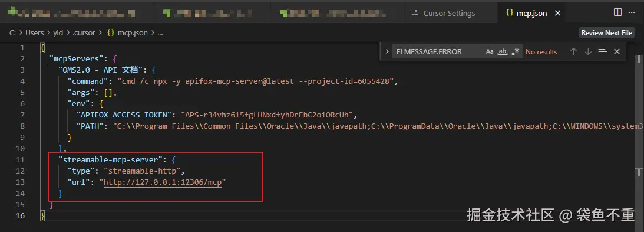Click the Review Next File button
644x232 pixels.
tap(607, 33)
